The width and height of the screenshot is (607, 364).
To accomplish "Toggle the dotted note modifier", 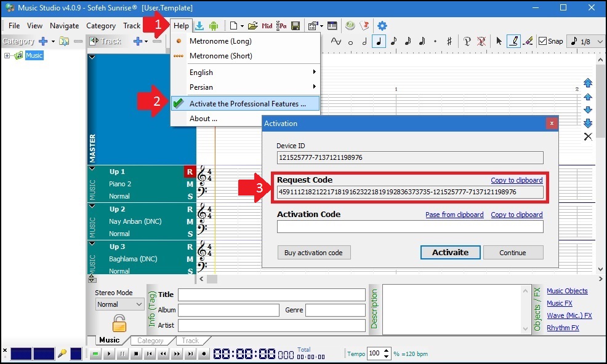I will pyautogui.click(x=435, y=41).
